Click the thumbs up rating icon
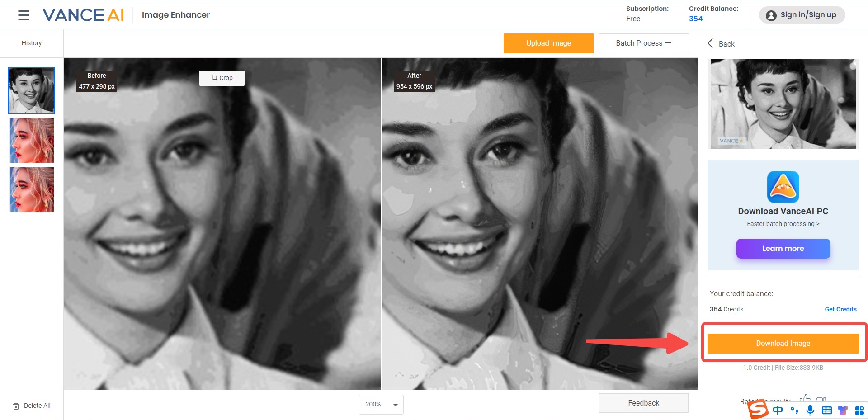Image resolution: width=868 pixels, height=420 pixels. [805, 398]
